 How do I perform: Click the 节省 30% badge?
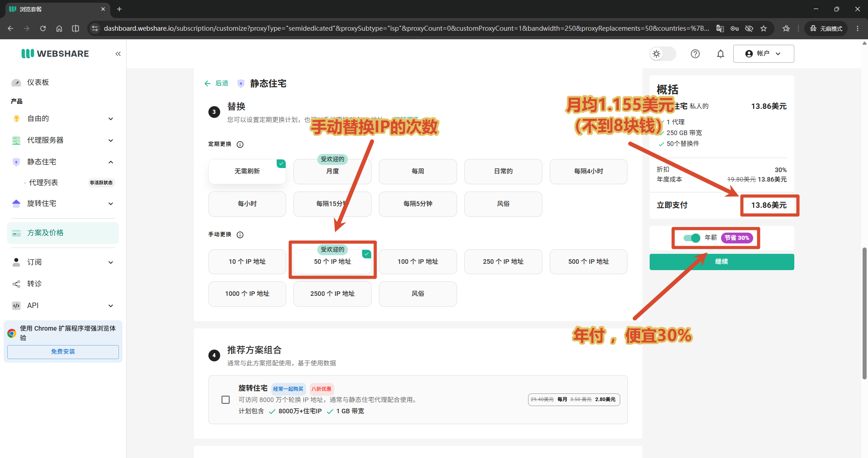(737, 238)
